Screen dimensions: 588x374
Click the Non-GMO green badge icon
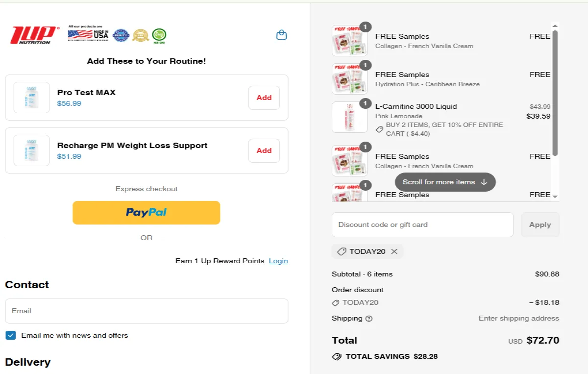159,35
